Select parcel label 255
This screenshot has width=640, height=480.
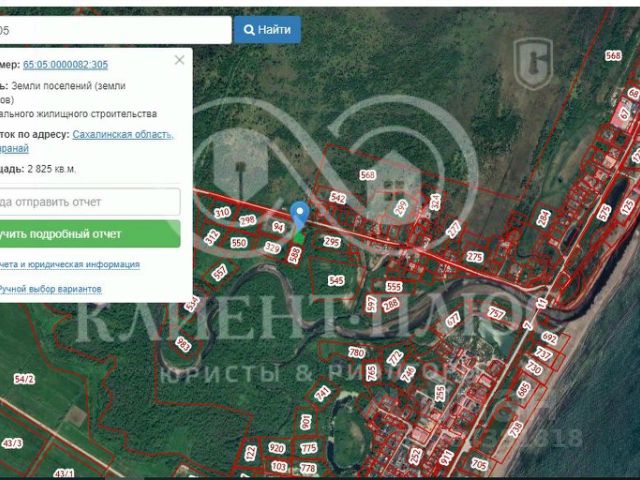pyautogui.click(x=440, y=393)
